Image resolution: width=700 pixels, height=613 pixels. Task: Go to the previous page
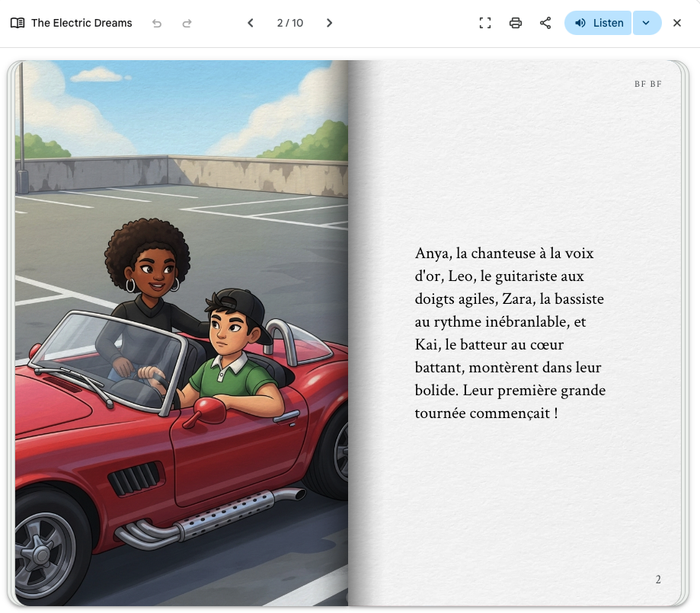point(250,23)
